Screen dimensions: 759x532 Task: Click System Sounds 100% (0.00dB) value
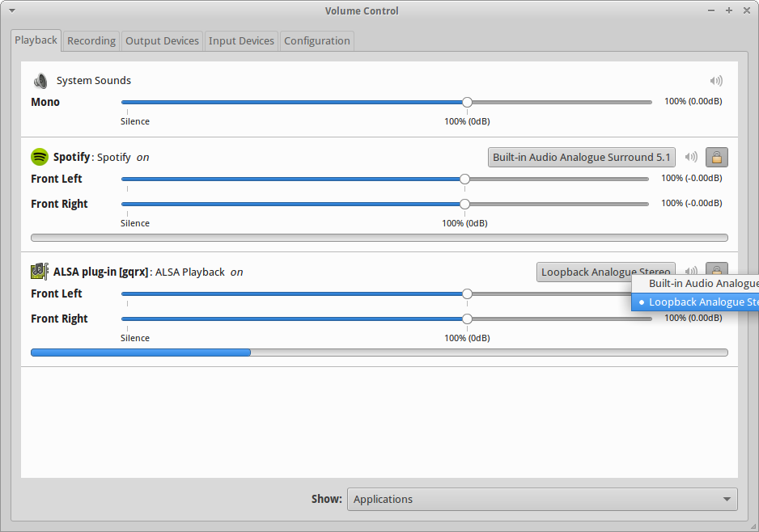693,101
